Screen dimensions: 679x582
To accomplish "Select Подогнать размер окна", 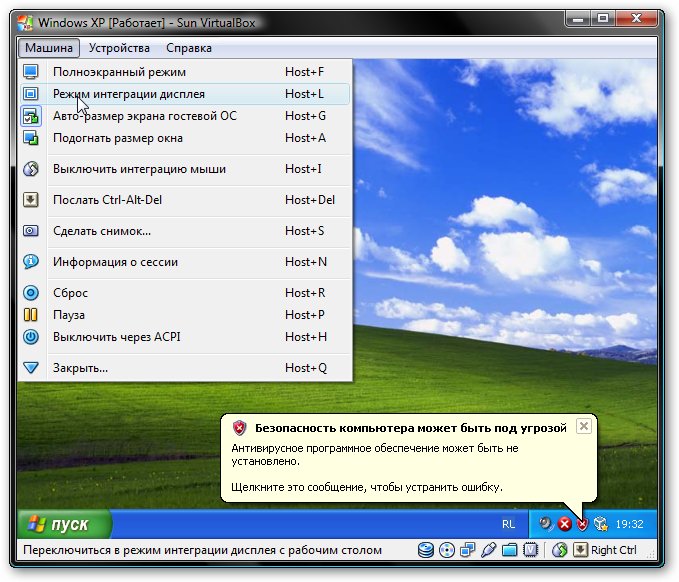I will pyautogui.click(x=185, y=138).
